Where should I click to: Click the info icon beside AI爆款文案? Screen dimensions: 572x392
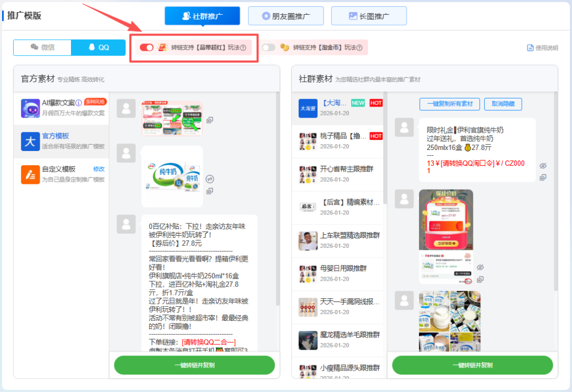(x=78, y=103)
